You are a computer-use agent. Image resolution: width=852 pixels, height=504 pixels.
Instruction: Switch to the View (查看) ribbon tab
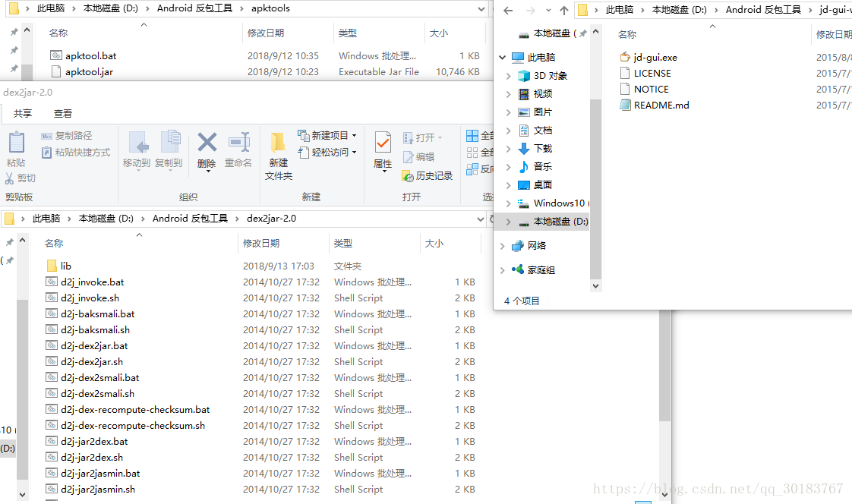coord(63,114)
